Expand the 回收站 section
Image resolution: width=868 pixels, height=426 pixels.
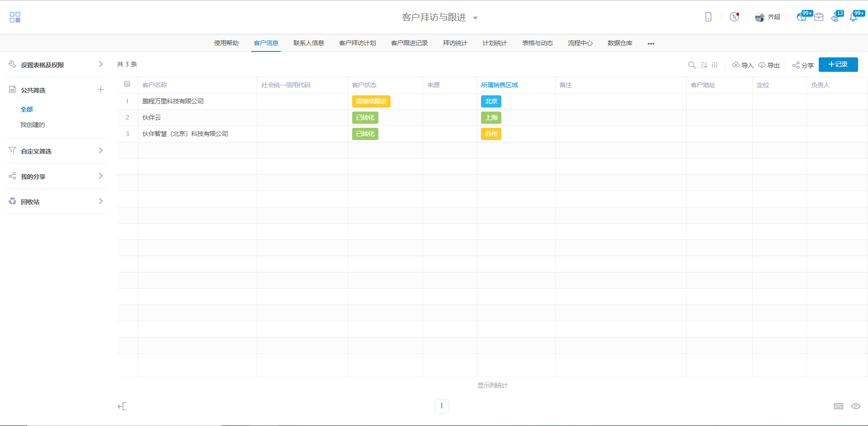click(100, 201)
